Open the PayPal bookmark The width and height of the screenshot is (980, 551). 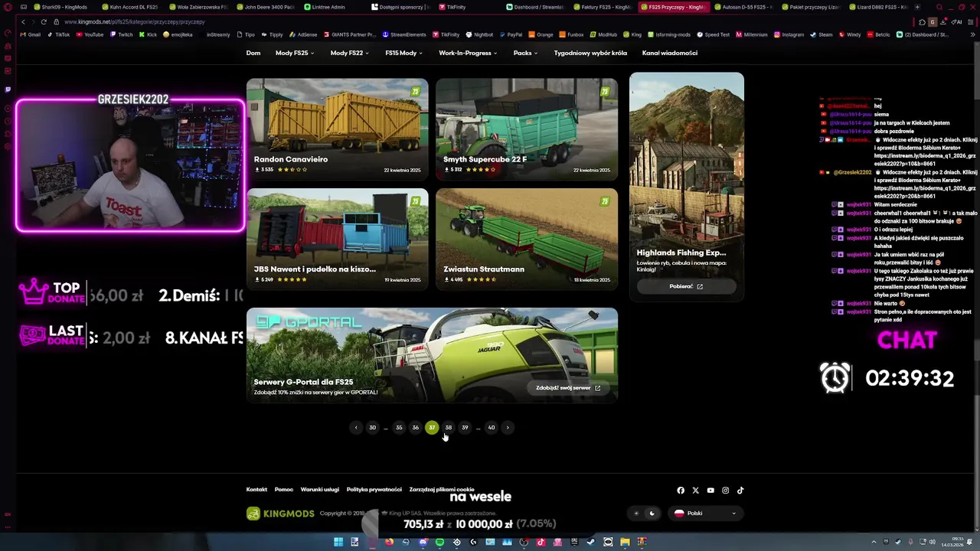(510, 34)
